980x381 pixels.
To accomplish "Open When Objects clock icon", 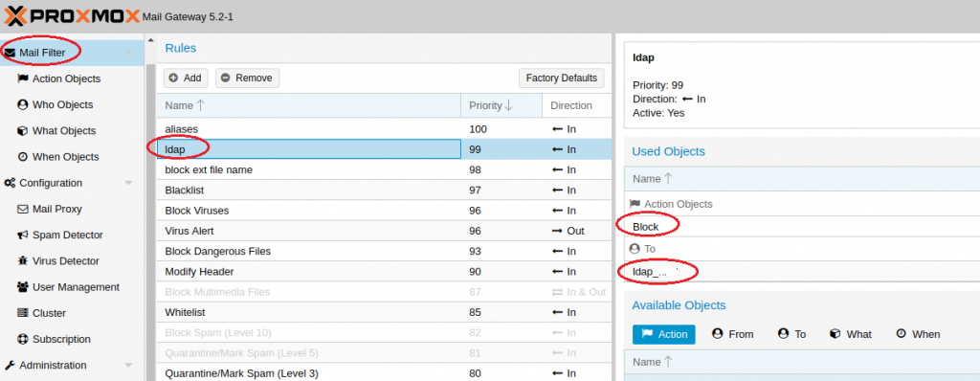I will pyautogui.click(x=23, y=157).
